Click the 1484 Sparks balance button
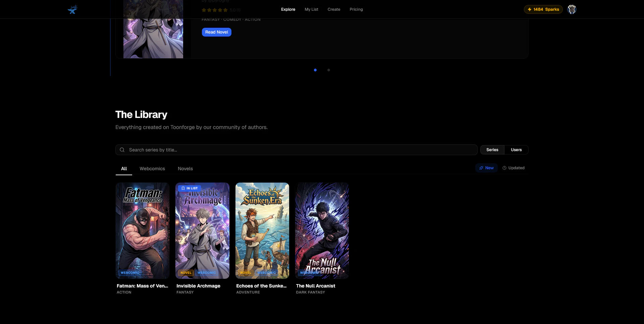This screenshot has width=644, height=324. click(543, 9)
